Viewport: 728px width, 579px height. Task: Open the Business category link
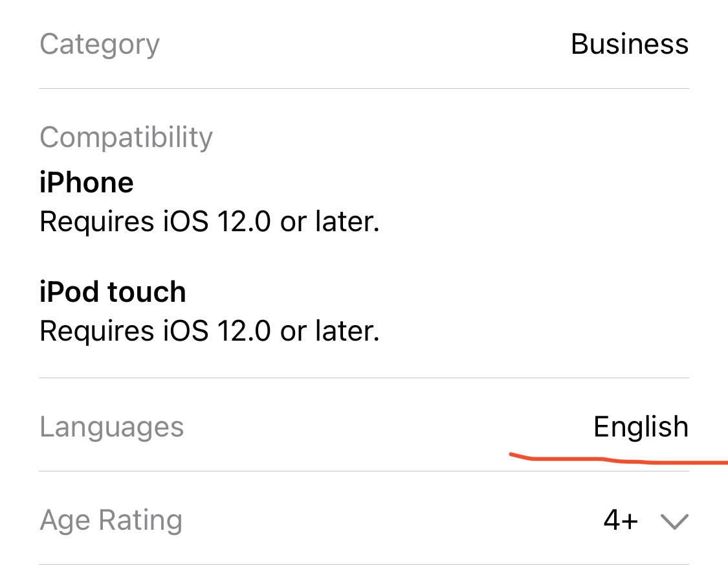point(629,44)
